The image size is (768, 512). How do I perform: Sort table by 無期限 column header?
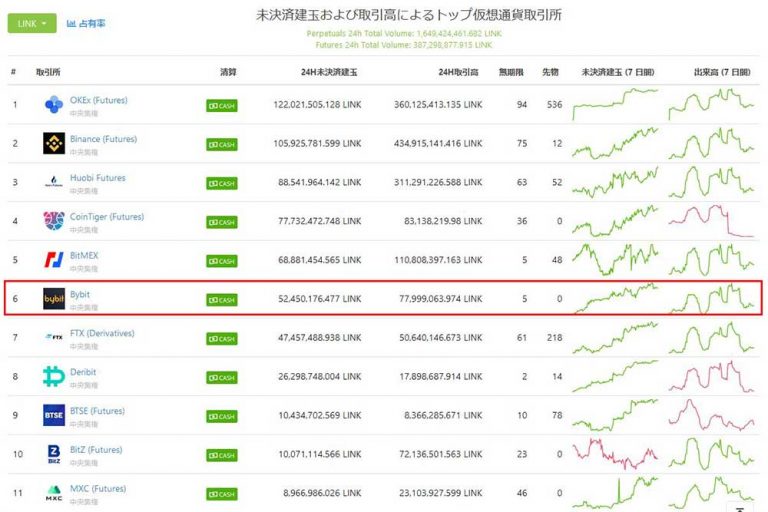[x=510, y=73]
